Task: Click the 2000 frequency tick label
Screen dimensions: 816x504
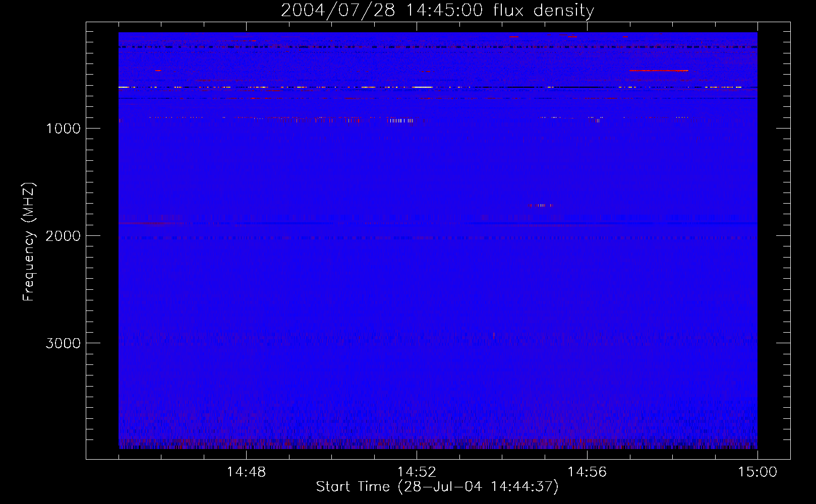Action: click(x=63, y=236)
